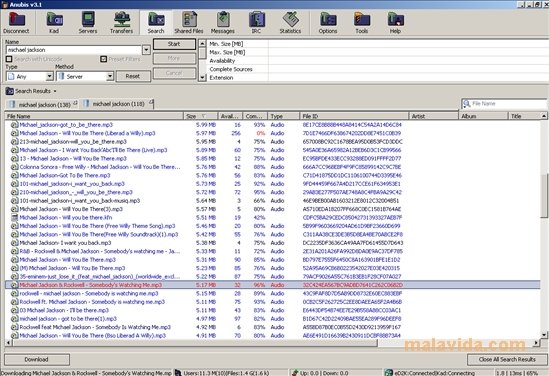
Task: Select michael jackson - got to be there(1).mp3
Action: [272, 319]
